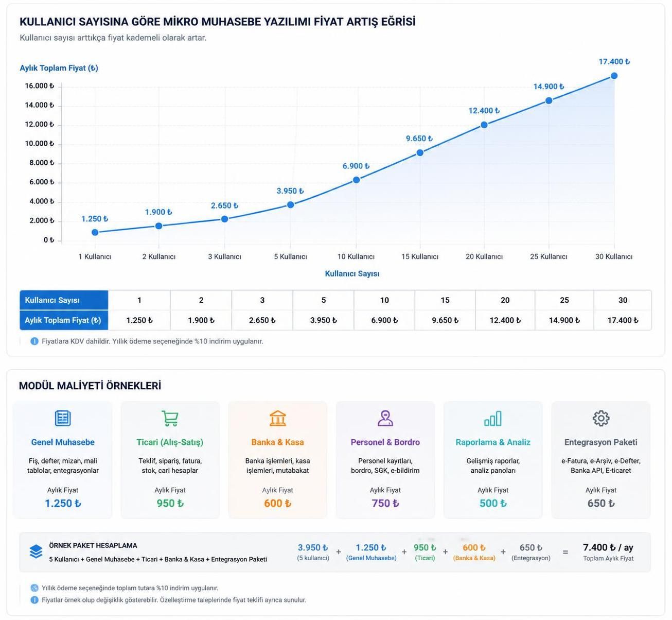Click the 750 ₺ Personel & Bordro price
The image size is (672, 620).
(385, 504)
